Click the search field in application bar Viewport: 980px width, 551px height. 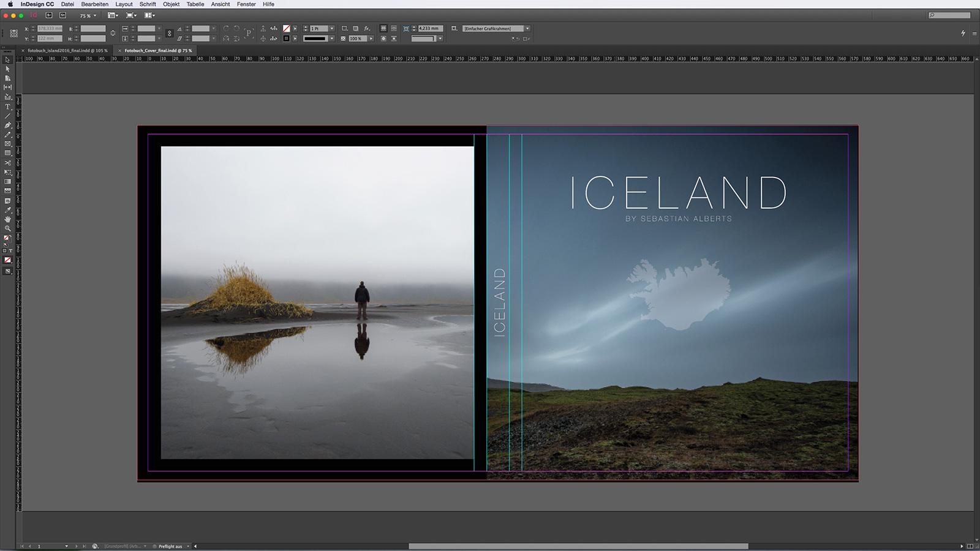pos(950,15)
